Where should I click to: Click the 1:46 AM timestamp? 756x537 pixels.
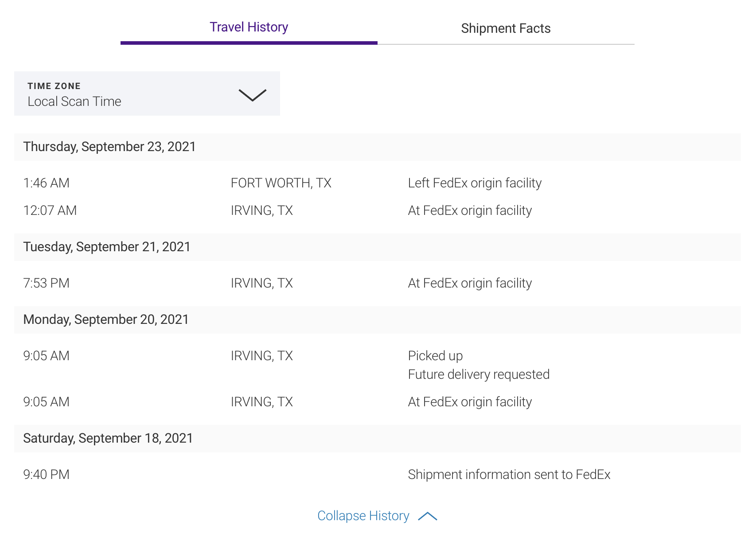(47, 183)
